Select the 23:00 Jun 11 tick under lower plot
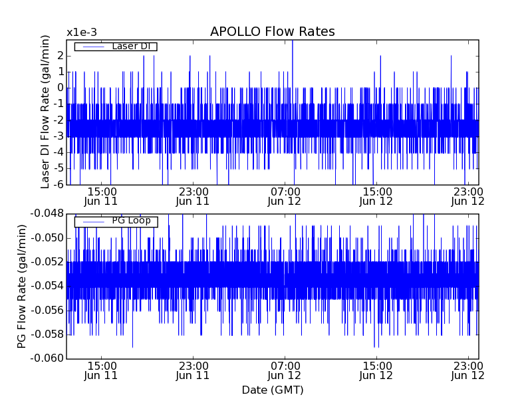Image resolution: width=532 pixels, height=399 pixels. 193,370
